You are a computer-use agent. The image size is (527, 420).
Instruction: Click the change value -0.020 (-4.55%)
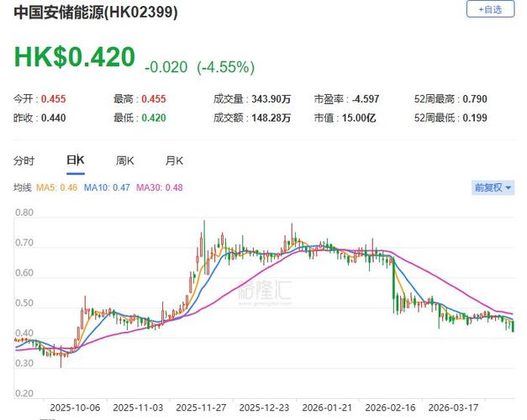(200, 67)
